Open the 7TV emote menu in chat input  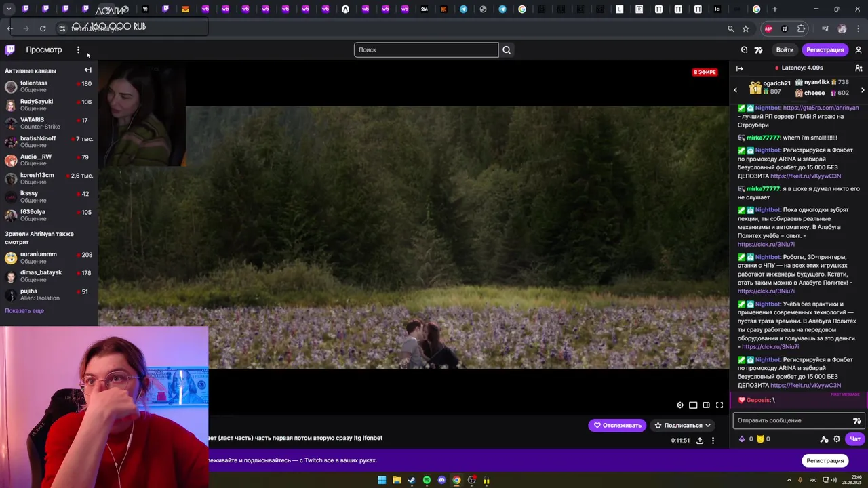pyautogui.click(x=856, y=420)
